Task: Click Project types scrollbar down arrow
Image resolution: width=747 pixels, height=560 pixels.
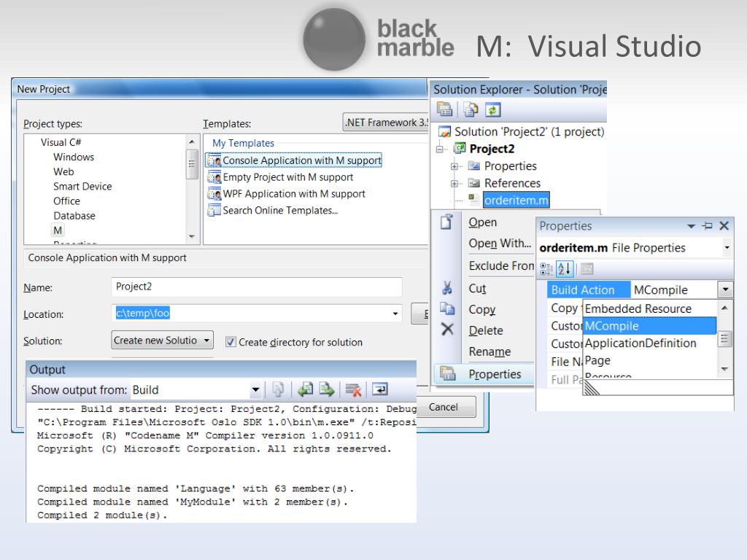Action: [x=192, y=237]
